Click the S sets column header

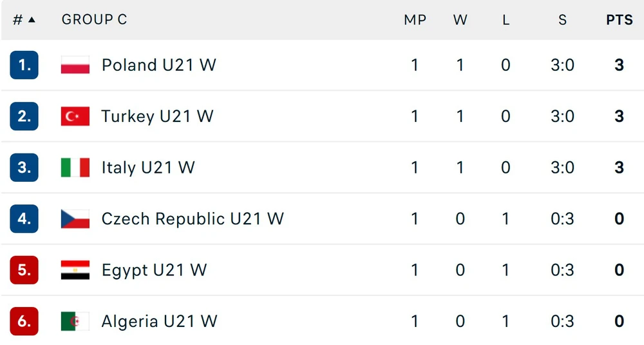tap(563, 20)
